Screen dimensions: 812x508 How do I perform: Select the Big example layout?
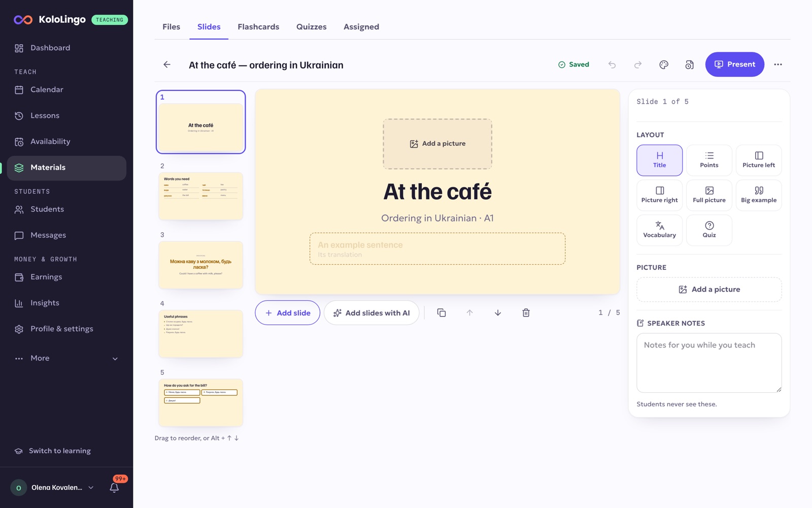point(759,195)
